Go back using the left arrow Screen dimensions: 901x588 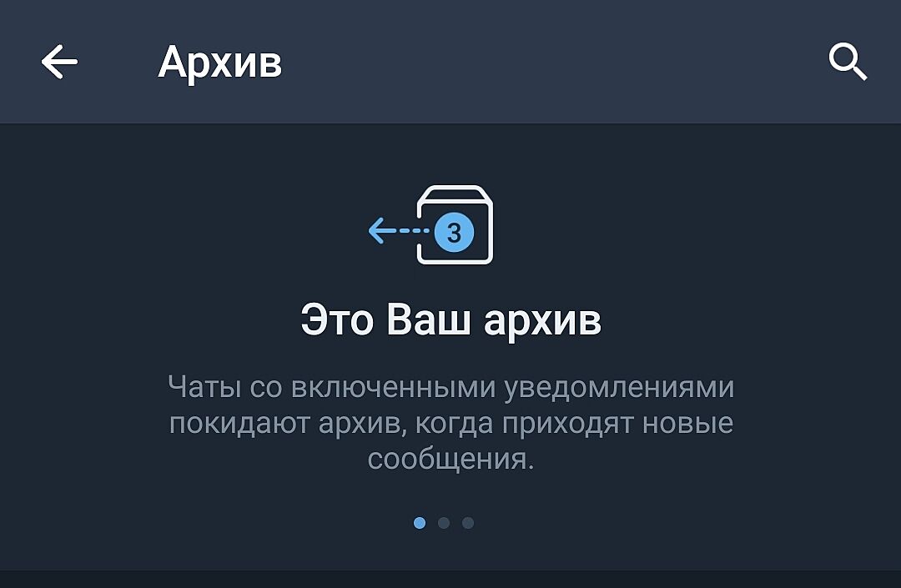pyautogui.click(x=59, y=62)
